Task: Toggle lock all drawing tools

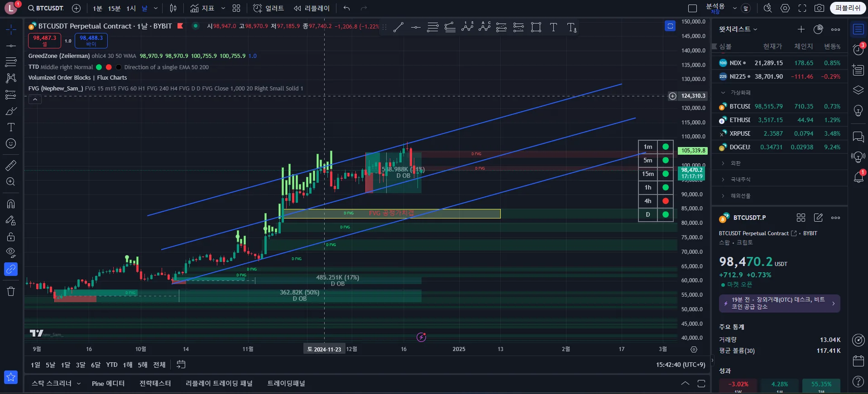Action: pos(11,237)
